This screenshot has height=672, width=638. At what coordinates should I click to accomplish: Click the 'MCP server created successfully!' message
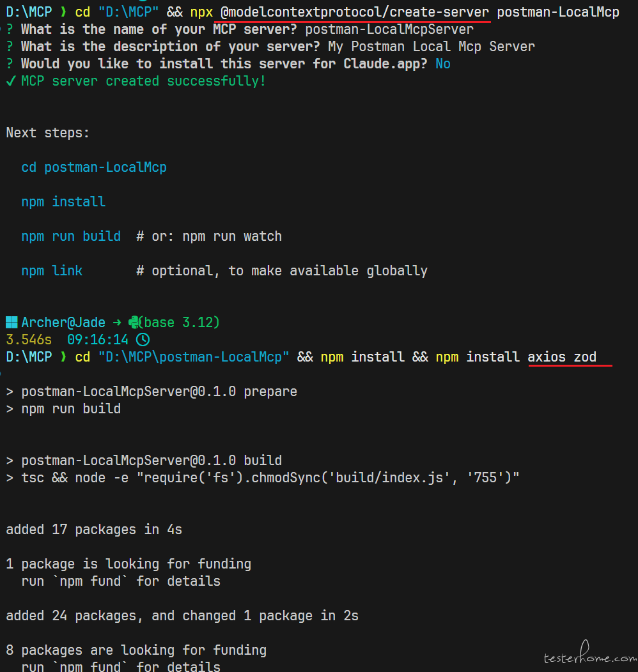pyautogui.click(x=144, y=80)
